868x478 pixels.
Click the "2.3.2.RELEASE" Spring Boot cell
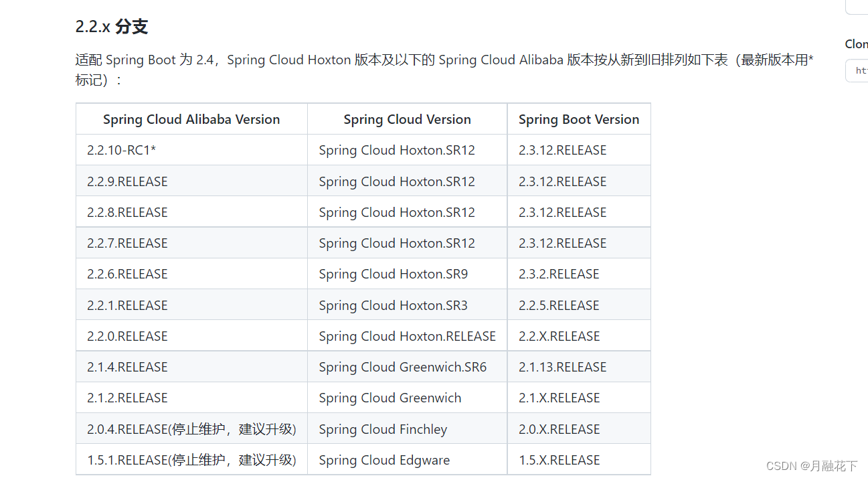(579, 274)
